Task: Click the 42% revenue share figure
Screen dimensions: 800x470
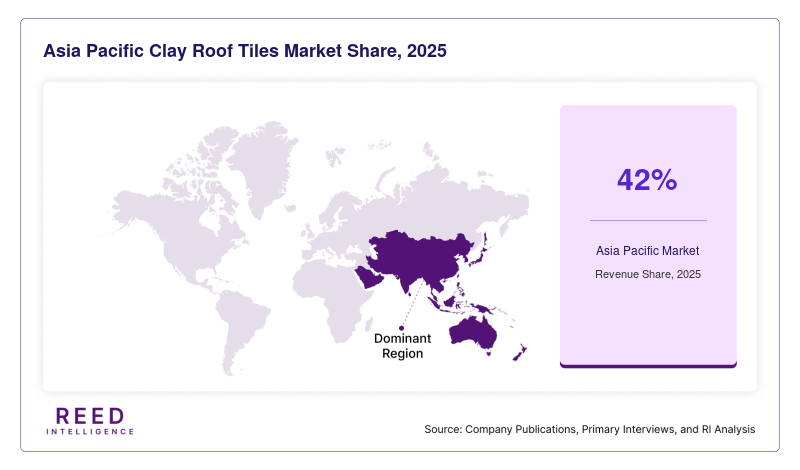Action: coord(647,180)
